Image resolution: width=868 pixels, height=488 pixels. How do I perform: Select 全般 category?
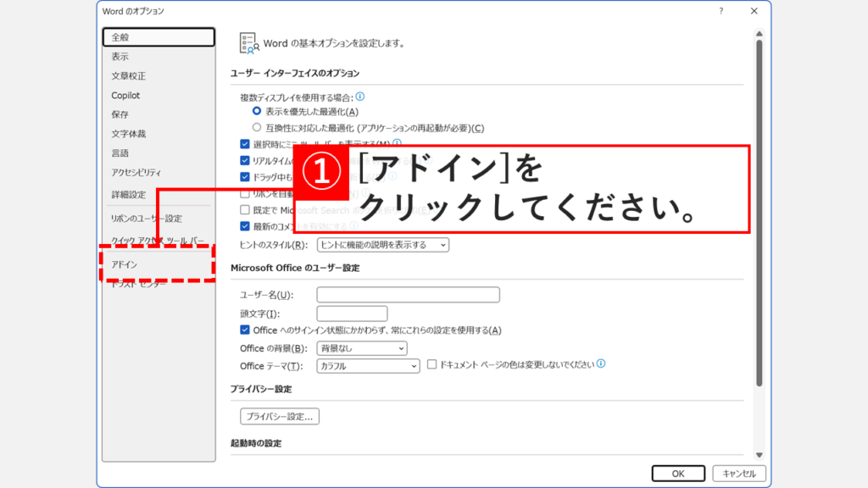[x=159, y=37]
